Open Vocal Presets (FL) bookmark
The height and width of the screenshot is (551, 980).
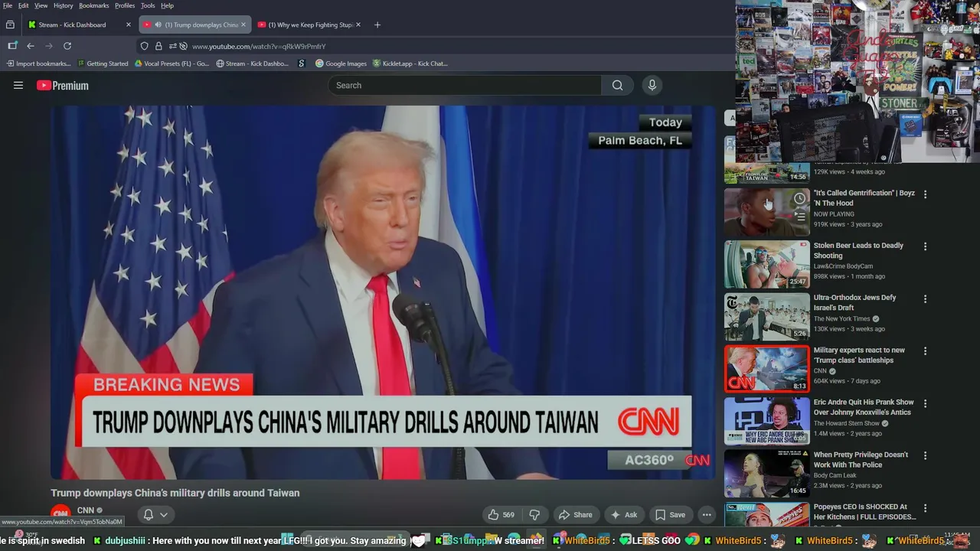click(x=171, y=64)
